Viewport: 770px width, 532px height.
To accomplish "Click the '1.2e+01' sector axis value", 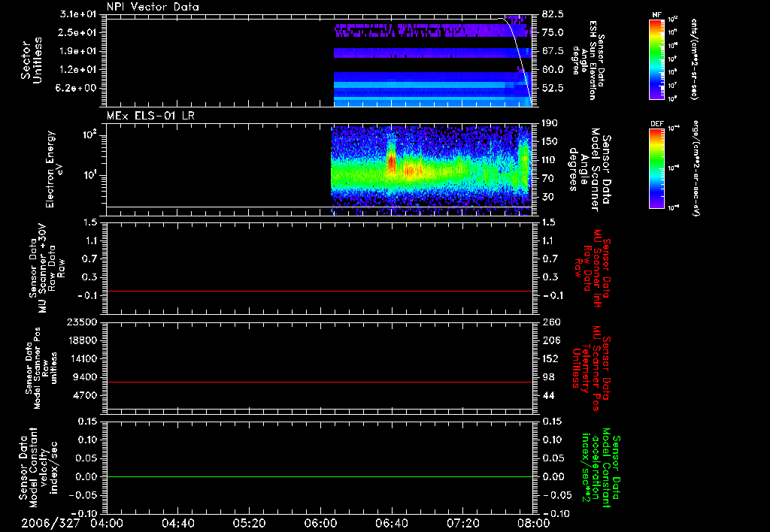I will pos(78,70).
